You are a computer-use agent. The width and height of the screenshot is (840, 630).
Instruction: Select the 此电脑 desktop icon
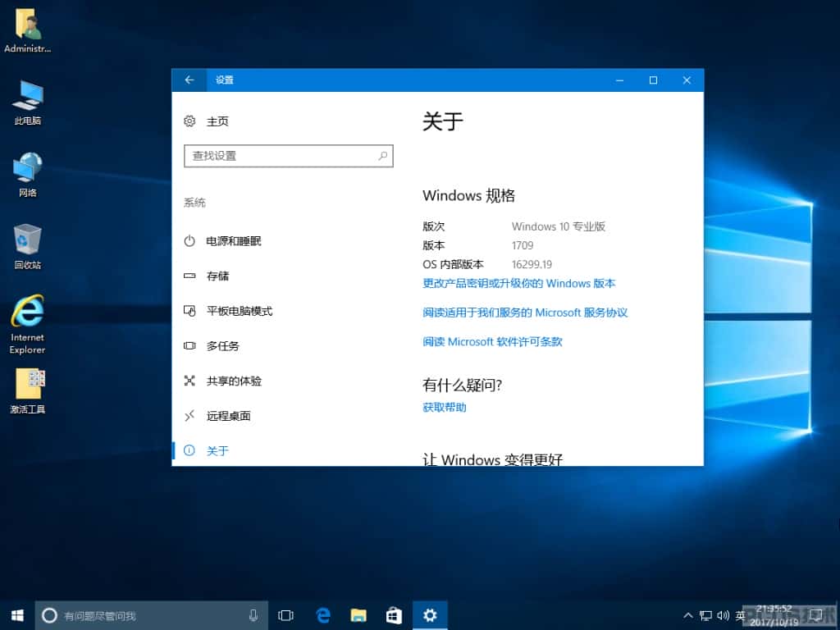pyautogui.click(x=27, y=103)
